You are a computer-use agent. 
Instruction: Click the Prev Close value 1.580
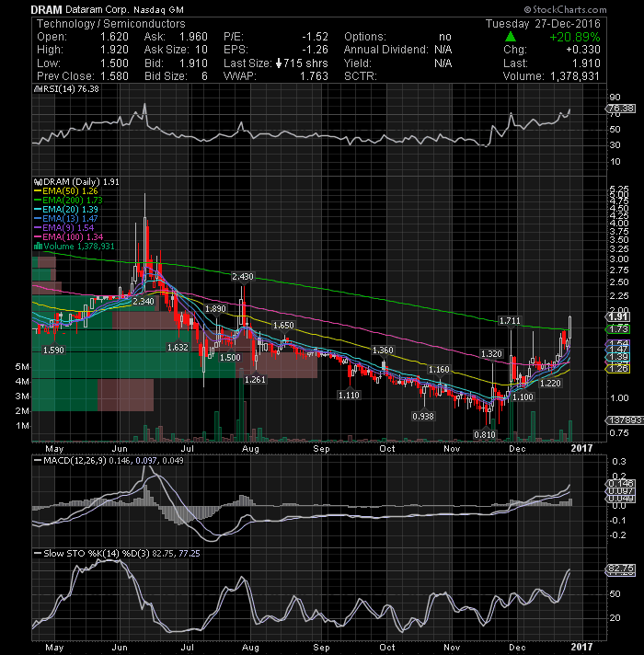tap(114, 76)
